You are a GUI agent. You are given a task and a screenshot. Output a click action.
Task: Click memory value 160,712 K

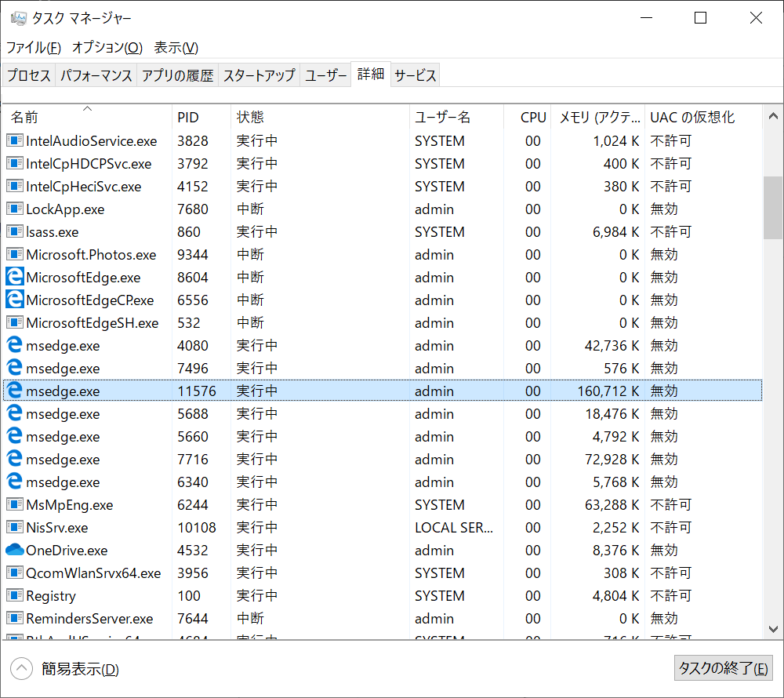coord(608,391)
